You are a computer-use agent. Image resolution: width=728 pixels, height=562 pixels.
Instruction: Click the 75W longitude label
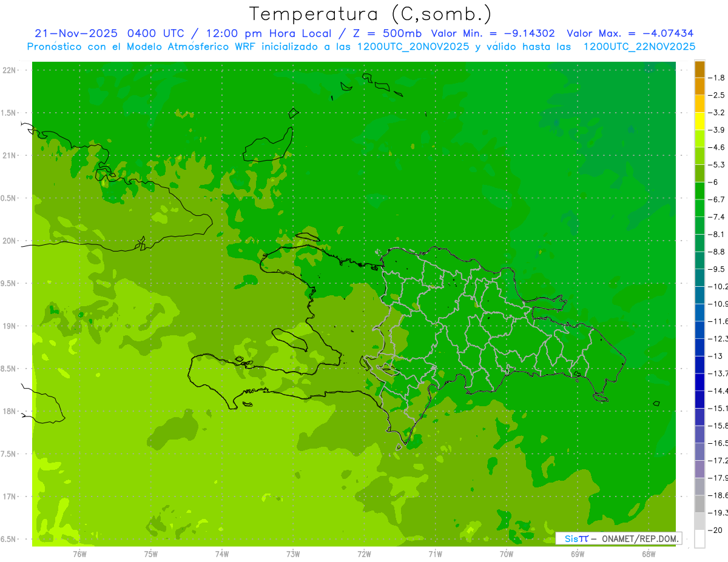click(x=150, y=554)
